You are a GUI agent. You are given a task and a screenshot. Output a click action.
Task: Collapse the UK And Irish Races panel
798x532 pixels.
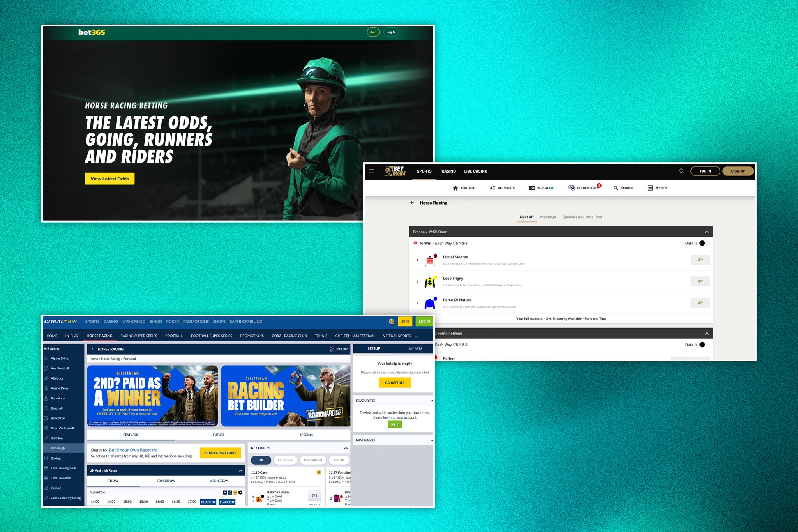click(x=240, y=470)
